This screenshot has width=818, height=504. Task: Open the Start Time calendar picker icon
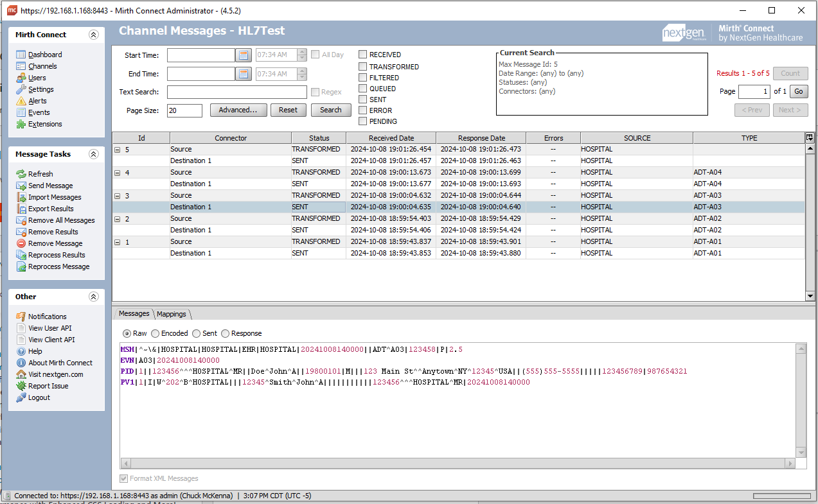(244, 55)
